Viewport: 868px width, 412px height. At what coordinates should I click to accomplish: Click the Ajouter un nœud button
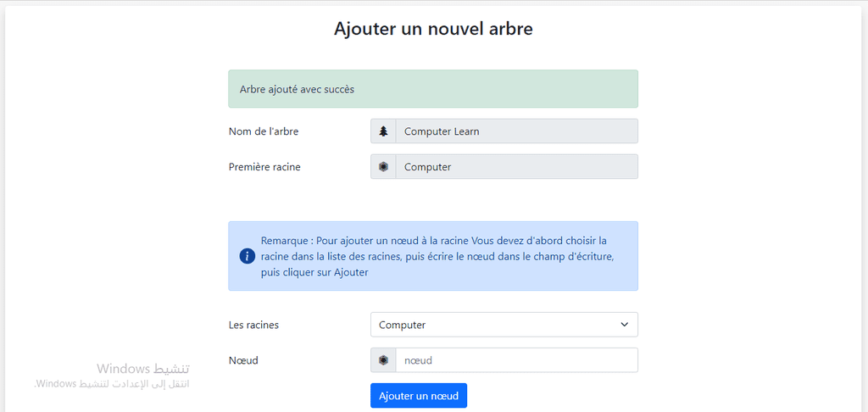[x=419, y=396]
